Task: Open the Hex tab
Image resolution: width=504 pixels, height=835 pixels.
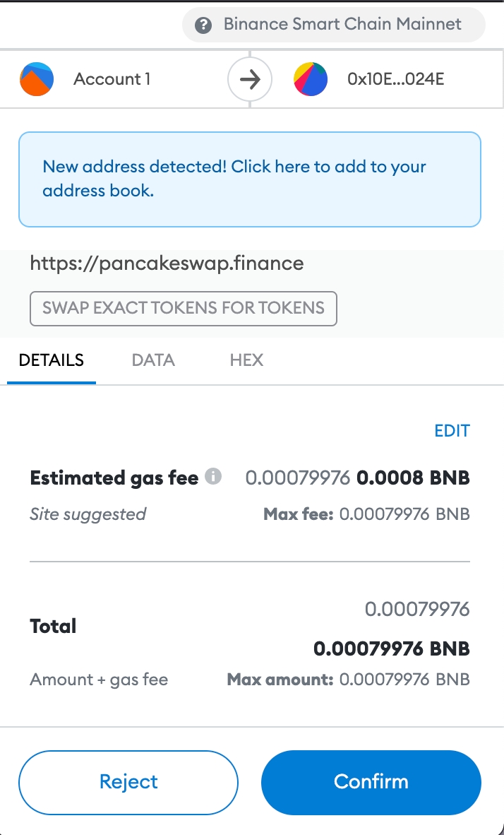Action: pos(246,360)
